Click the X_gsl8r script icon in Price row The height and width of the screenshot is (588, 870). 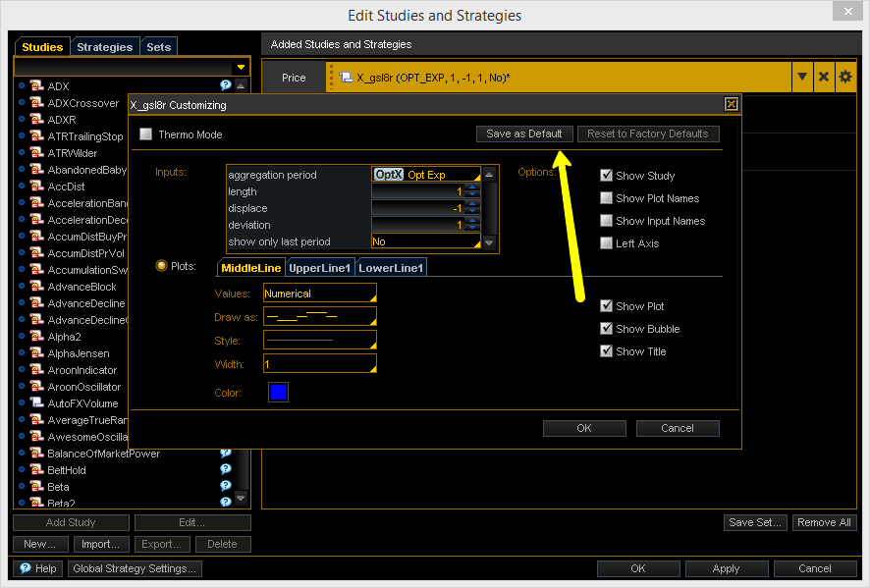coord(346,78)
